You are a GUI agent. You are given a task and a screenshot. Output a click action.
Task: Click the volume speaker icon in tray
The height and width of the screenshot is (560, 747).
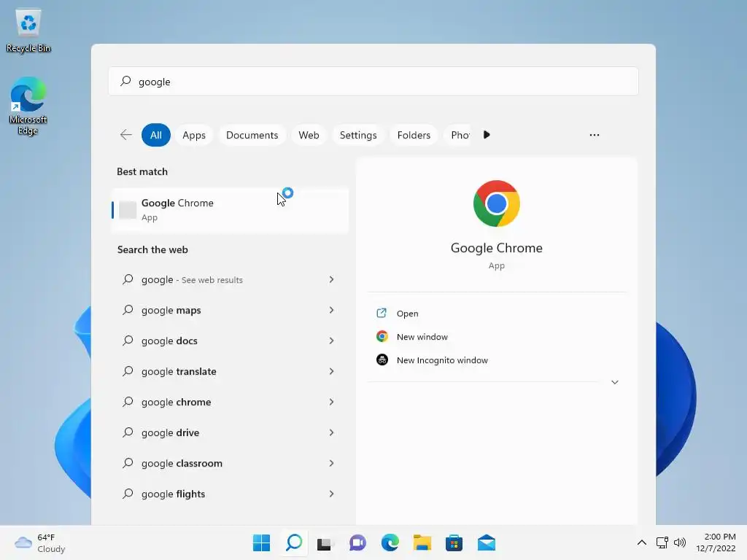[x=680, y=542]
